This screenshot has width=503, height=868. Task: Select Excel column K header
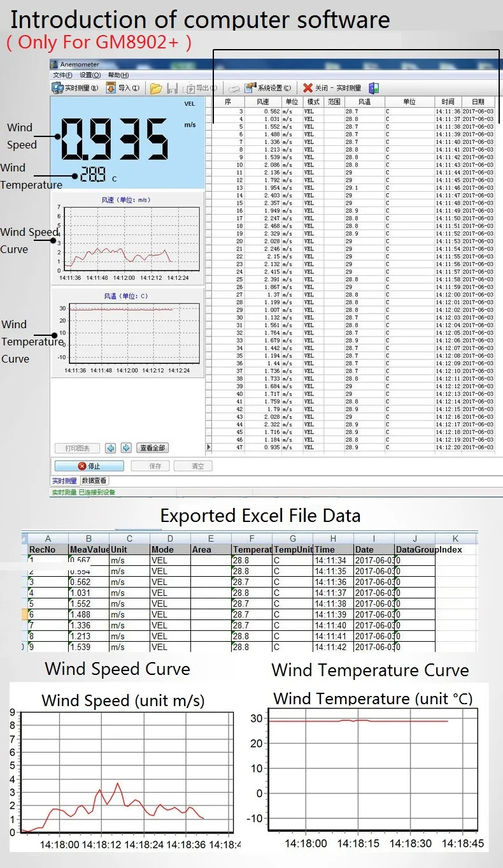tap(456, 539)
